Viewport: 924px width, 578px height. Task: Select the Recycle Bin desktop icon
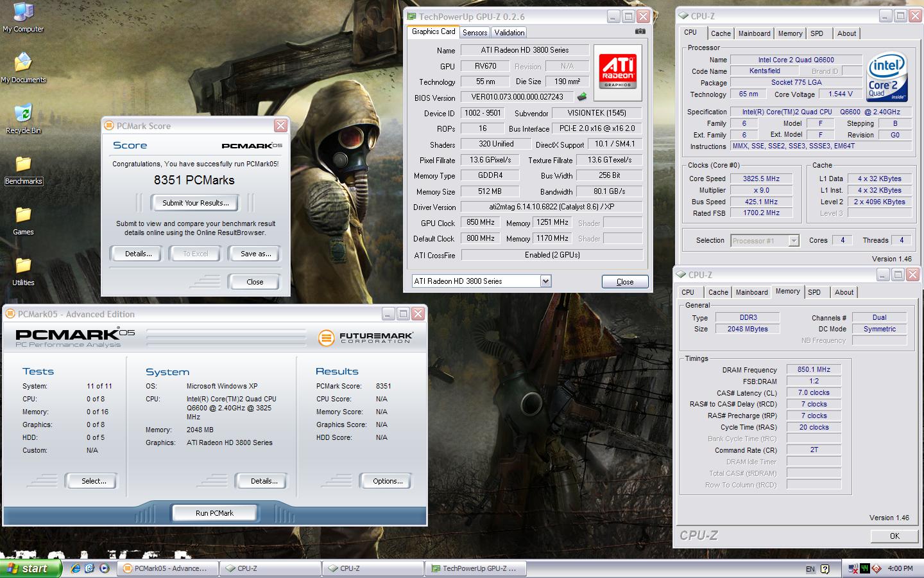[23, 119]
